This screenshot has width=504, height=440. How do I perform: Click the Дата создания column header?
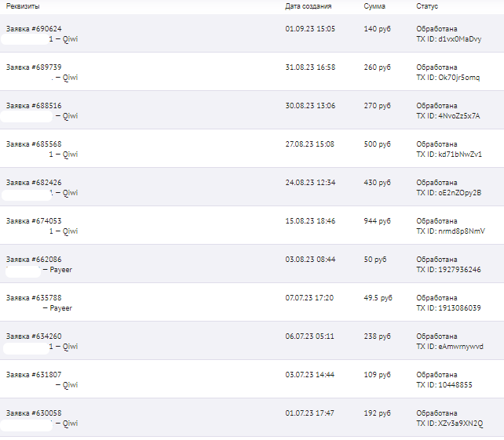click(x=309, y=6)
